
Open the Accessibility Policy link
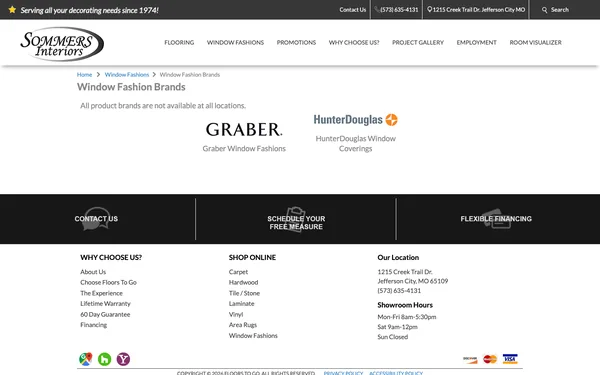pyautogui.click(x=396, y=373)
